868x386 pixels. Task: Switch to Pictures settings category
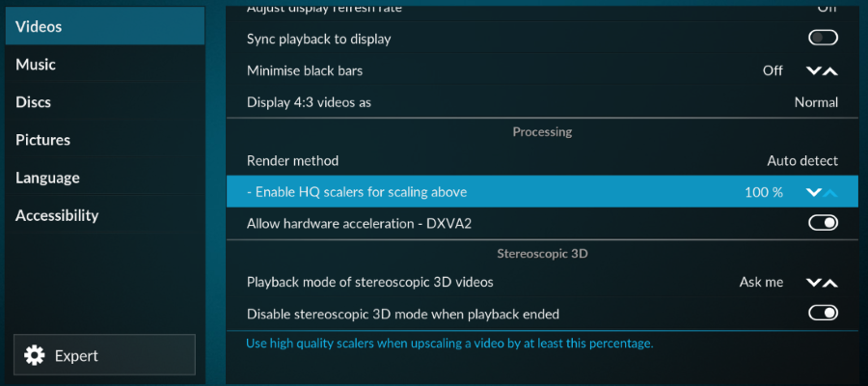tap(105, 140)
